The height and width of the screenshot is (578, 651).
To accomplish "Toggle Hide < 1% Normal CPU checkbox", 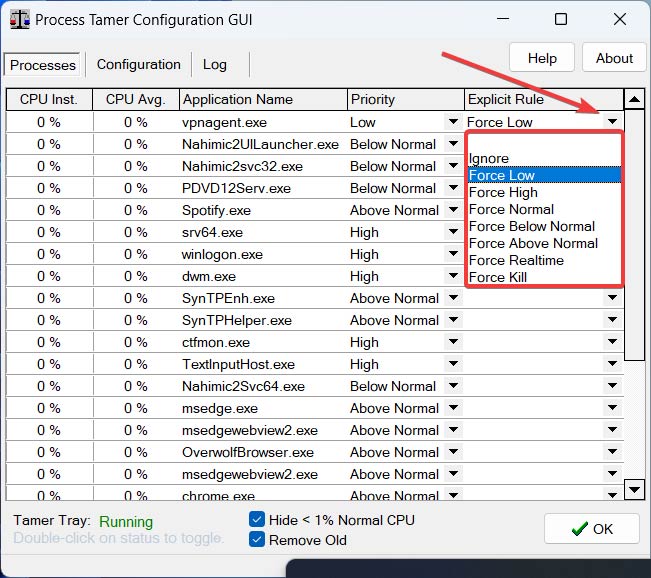I will (257, 519).
